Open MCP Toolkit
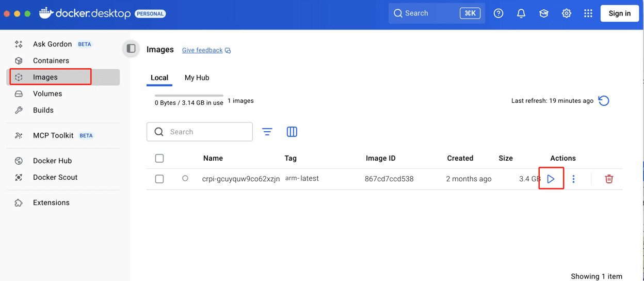 [x=63, y=135]
